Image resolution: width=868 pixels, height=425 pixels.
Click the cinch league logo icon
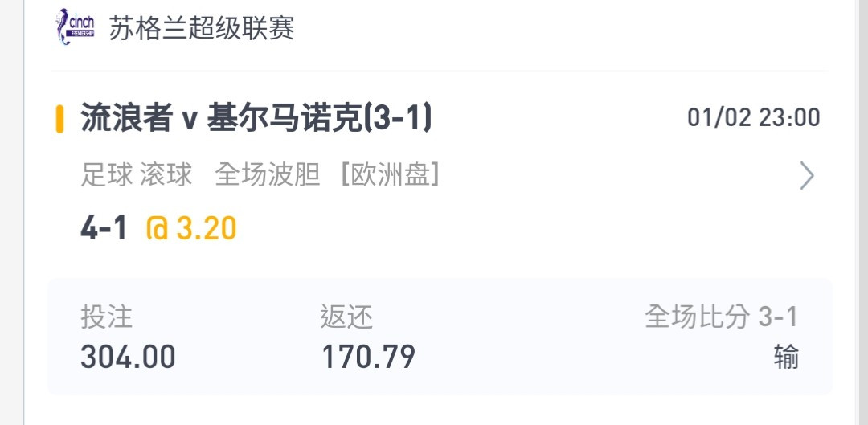pos(76,27)
